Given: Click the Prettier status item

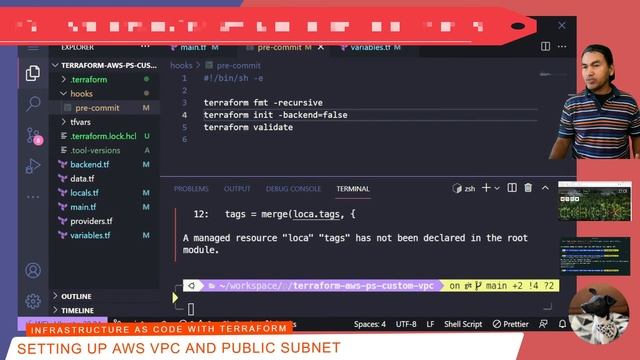Looking at the screenshot, I should pos(511,324).
